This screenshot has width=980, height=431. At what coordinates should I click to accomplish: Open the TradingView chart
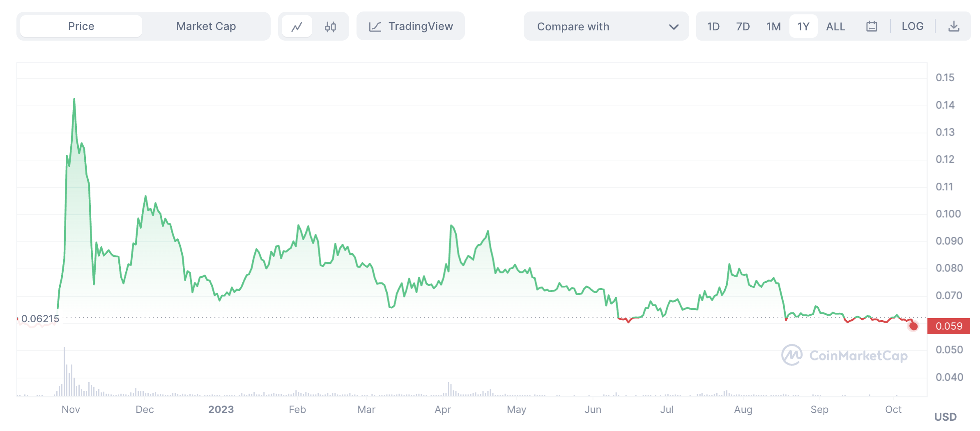[x=410, y=26]
